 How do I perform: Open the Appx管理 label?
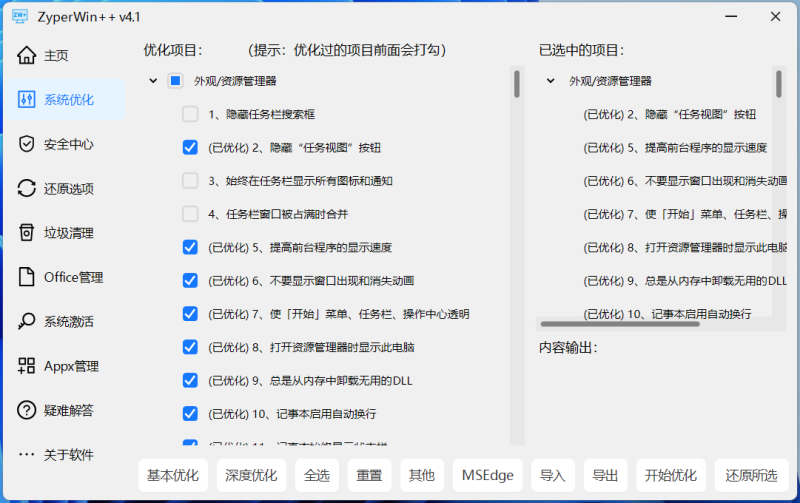click(x=71, y=366)
